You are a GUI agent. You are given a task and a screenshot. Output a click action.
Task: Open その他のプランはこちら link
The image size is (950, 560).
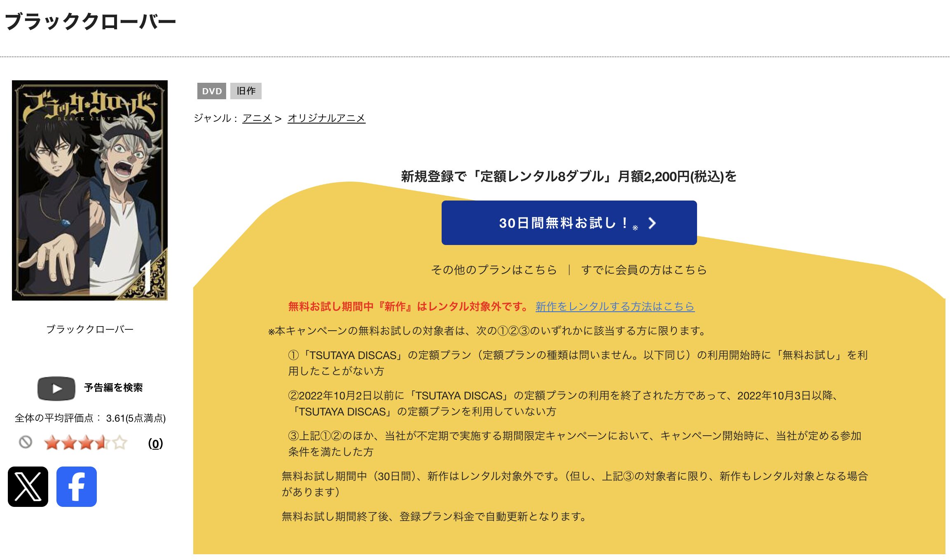tap(494, 270)
